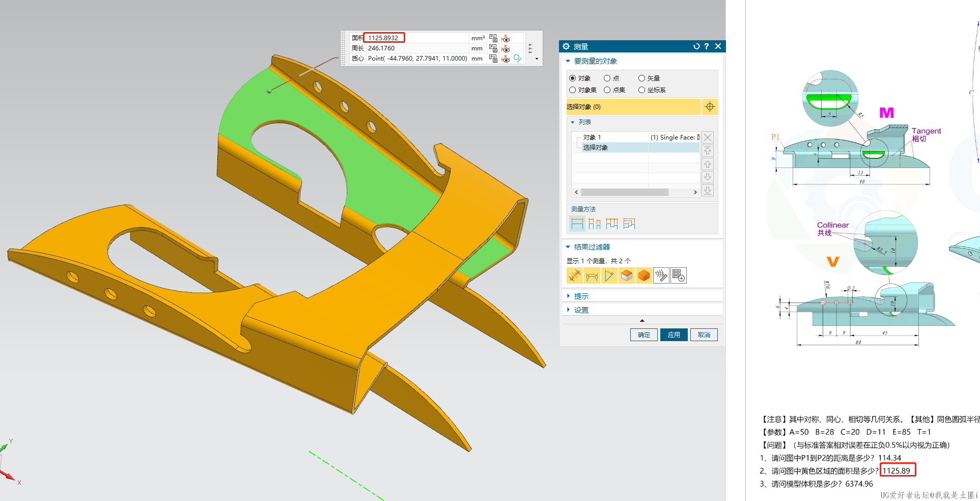Screen dimensions: 980x501
Task: Select the 点集 radio button
Action: pos(607,90)
